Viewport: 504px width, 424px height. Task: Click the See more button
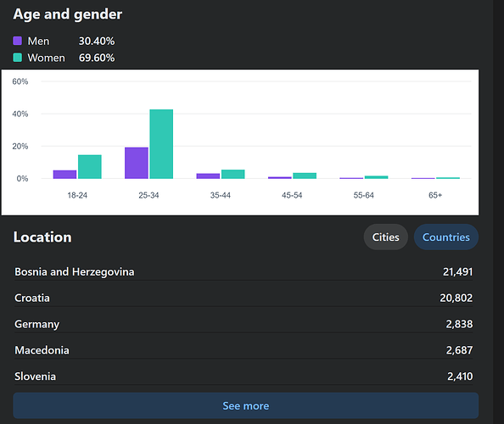pos(245,405)
